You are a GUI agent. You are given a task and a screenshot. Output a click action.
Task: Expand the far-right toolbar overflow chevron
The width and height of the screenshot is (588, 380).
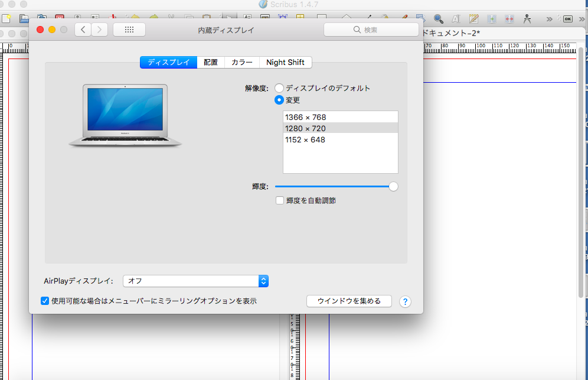pos(582,19)
